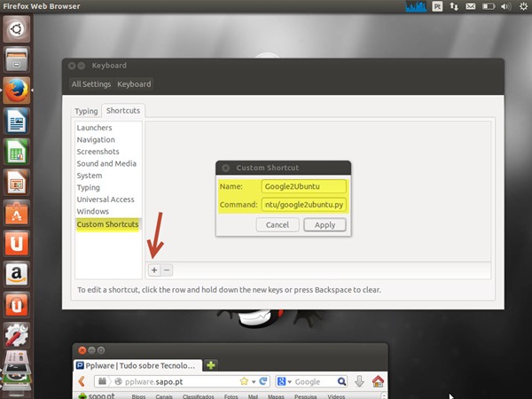Open a new tab with green plus in Firefox
The width and height of the screenshot is (532, 399).
(x=211, y=365)
